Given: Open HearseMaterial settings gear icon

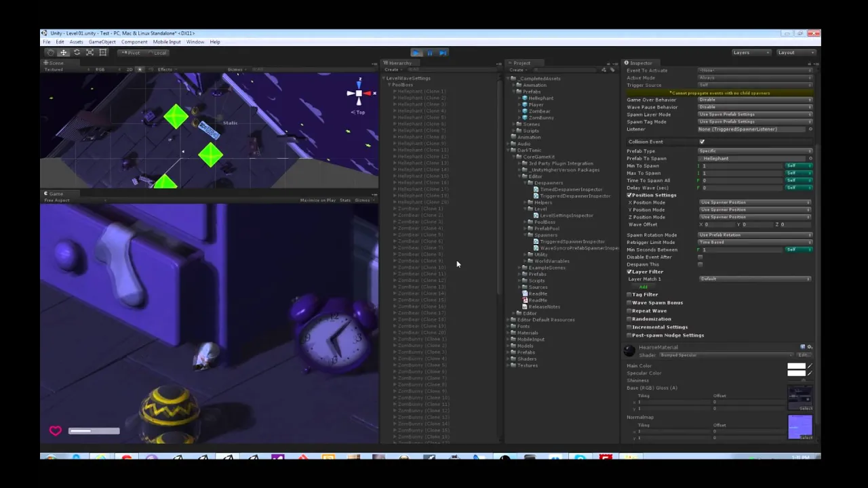Looking at the screenshot, I should (810, 347).
